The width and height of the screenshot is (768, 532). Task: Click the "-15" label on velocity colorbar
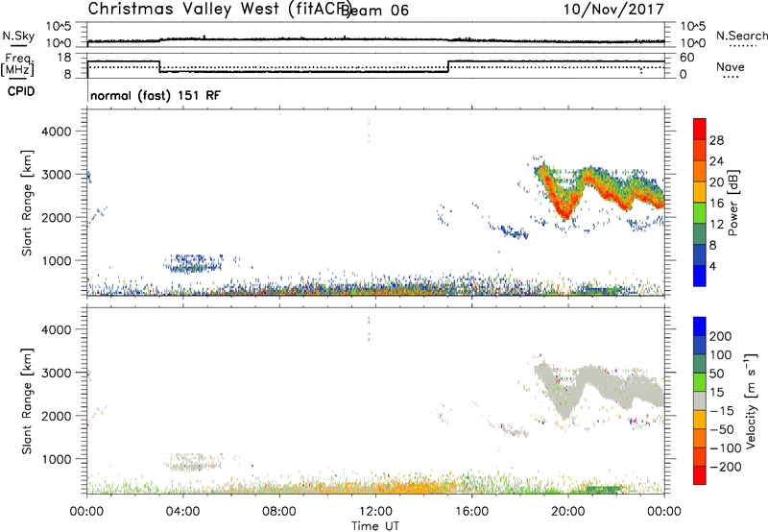tap(722, 411)
